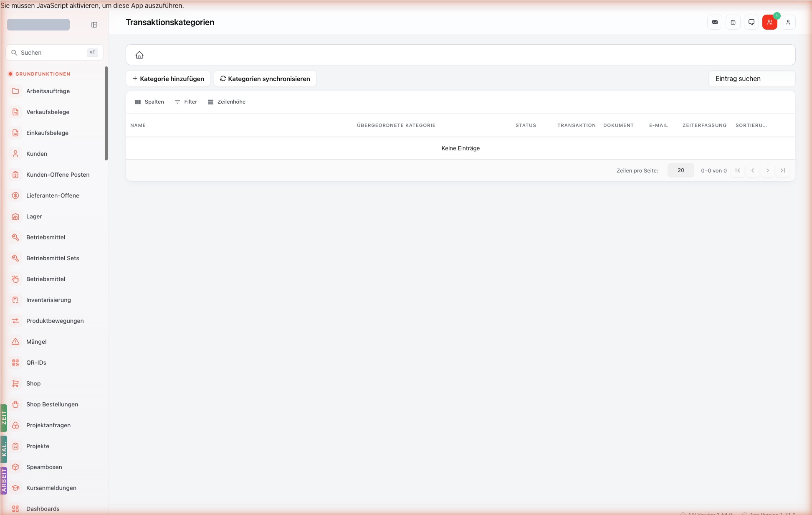Open Arbeitsaufträge in the sidebar
Screen dimensions: 812x515
click(55, 91)
